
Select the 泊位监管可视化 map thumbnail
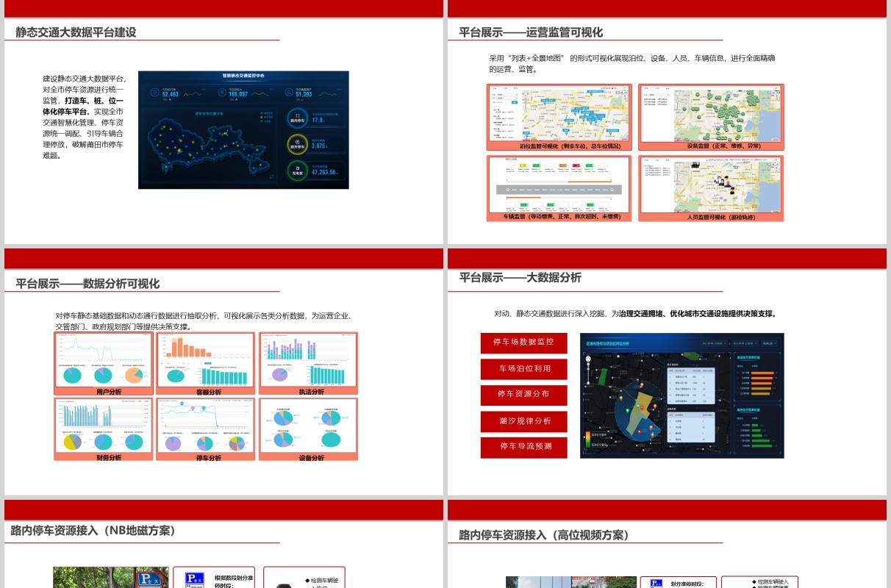click(559, 113)
